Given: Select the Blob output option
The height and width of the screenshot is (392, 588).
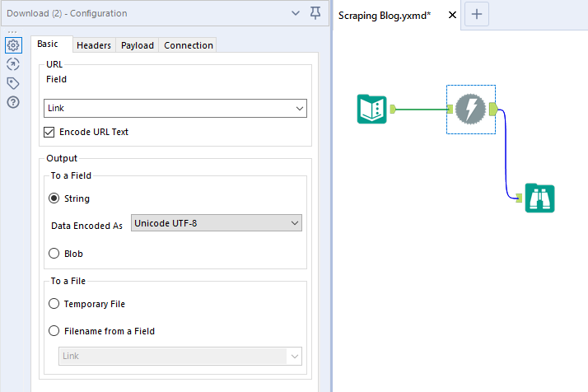Looking at the screenshot, I should (x=54, y=254).
